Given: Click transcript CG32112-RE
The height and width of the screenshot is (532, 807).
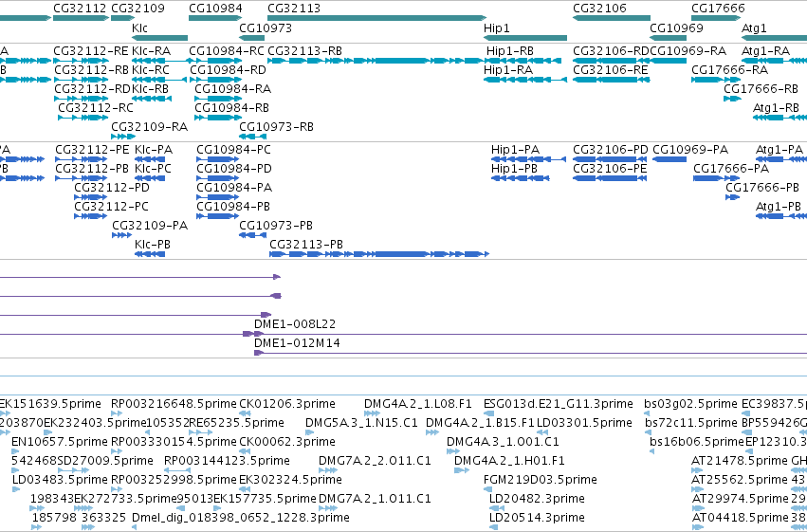Looking at the screenshot, I should point(91,51).
